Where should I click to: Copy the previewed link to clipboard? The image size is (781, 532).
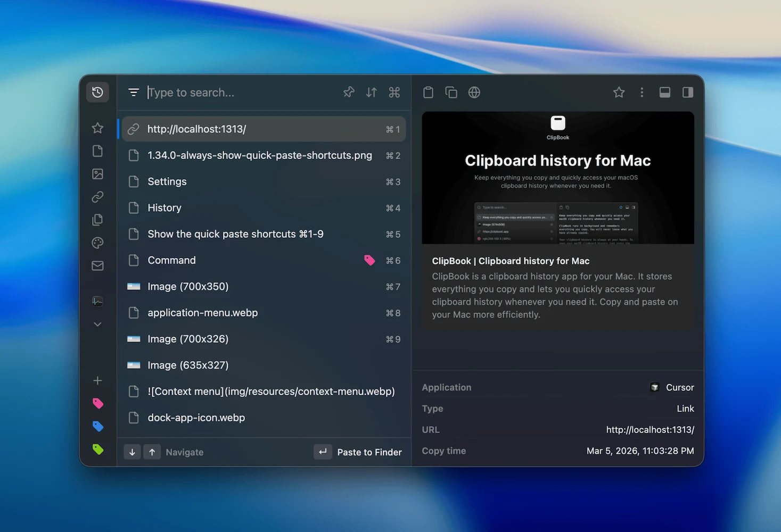tap(451, 92)
